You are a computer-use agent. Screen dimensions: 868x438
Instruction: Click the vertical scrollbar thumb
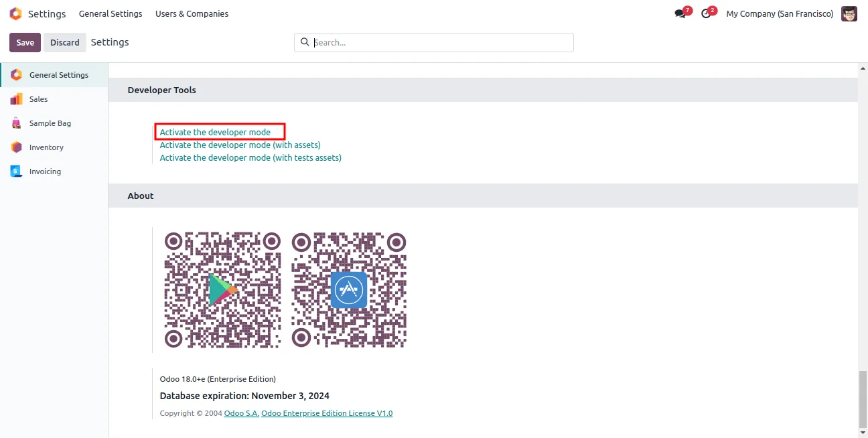[x=863, y=399]
